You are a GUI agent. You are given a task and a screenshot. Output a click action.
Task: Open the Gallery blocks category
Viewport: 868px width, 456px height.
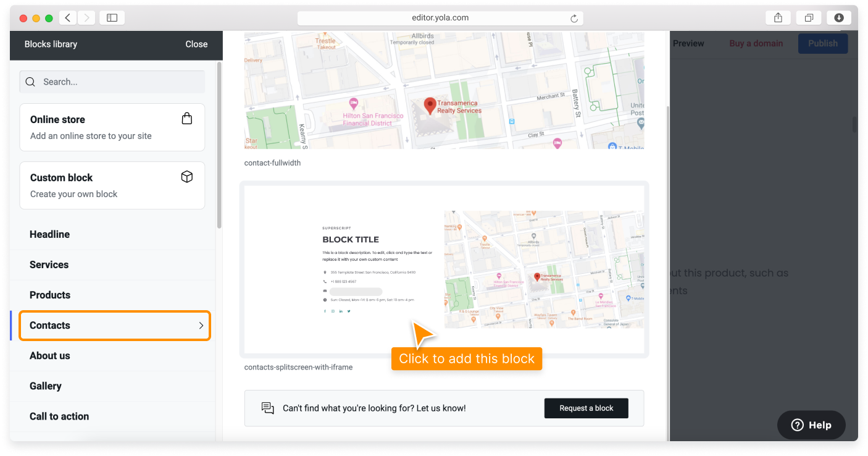(46, 386)
